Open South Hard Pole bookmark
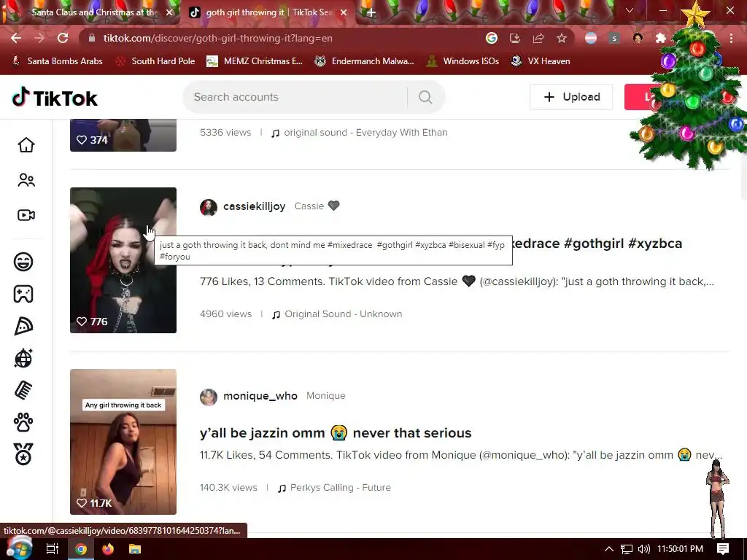747x560 pixels. point(155,61)
